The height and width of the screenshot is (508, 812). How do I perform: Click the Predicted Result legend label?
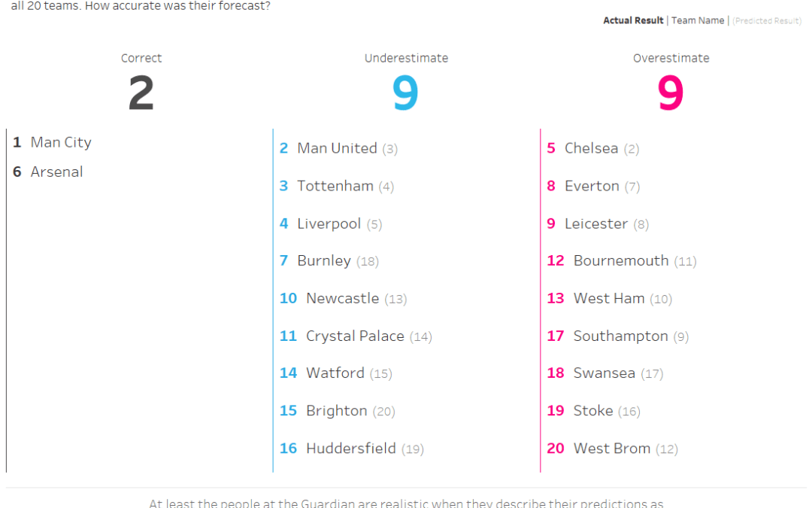click(767, 20)
